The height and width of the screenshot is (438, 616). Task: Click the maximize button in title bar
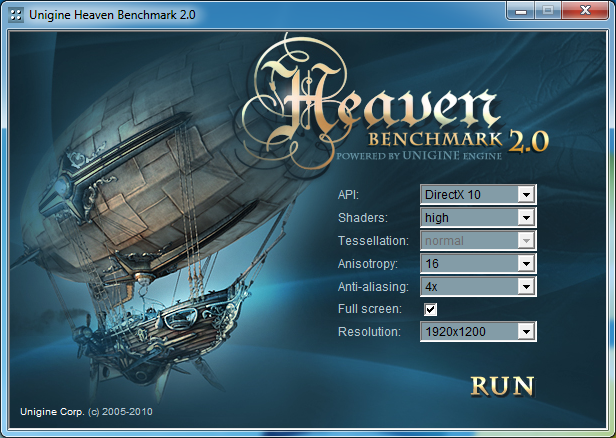548,10
